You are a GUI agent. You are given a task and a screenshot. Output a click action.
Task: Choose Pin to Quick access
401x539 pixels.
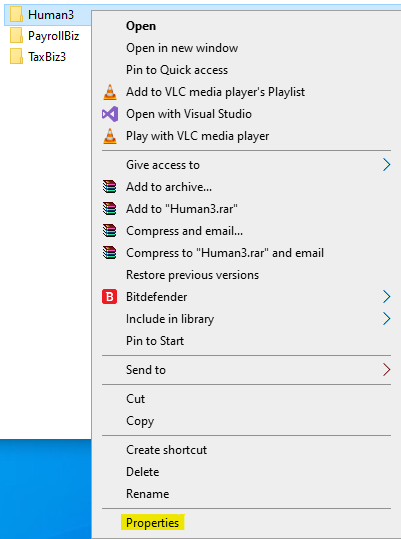click(177, 70)
